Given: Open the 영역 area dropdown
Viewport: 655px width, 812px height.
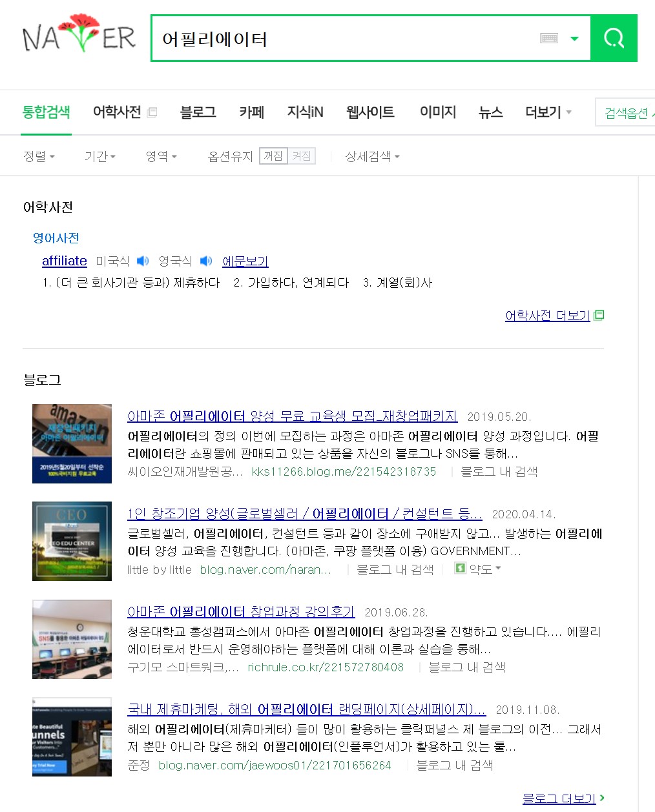Looking at the screenshot, I should click(x=161, y=156).
